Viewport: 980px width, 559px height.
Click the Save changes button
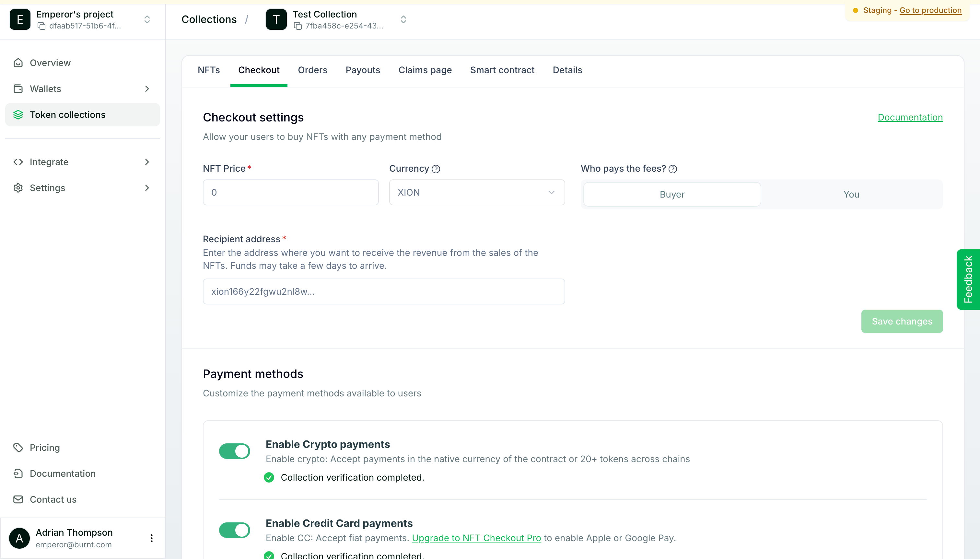[x=902, y=321]
